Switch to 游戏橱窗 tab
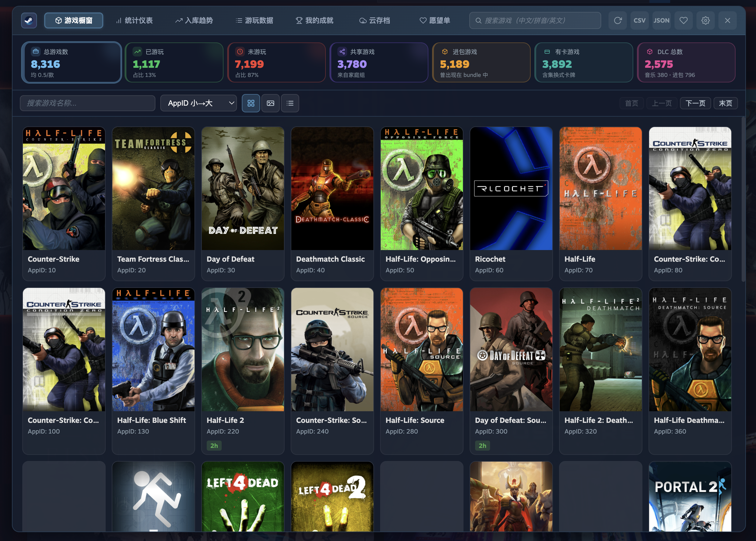 click(x=74, y=21)
